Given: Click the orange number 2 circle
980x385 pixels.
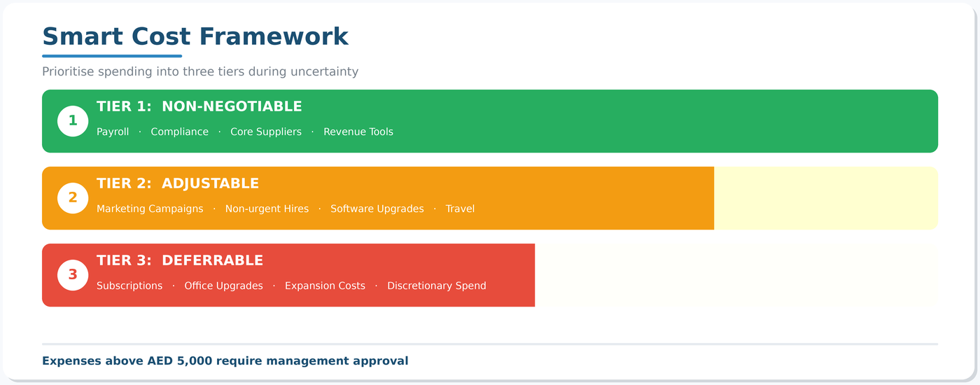Looking at the screenshot, I should click(x=73, y=198).
